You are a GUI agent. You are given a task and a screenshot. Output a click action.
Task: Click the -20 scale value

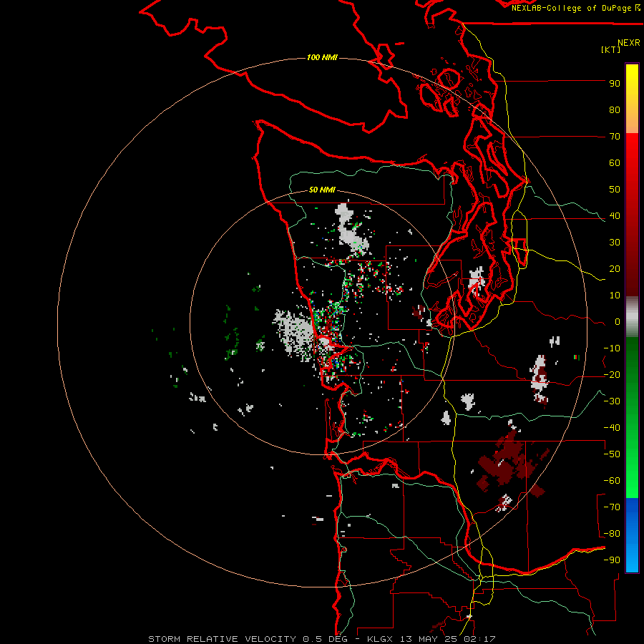pos(612,375)
